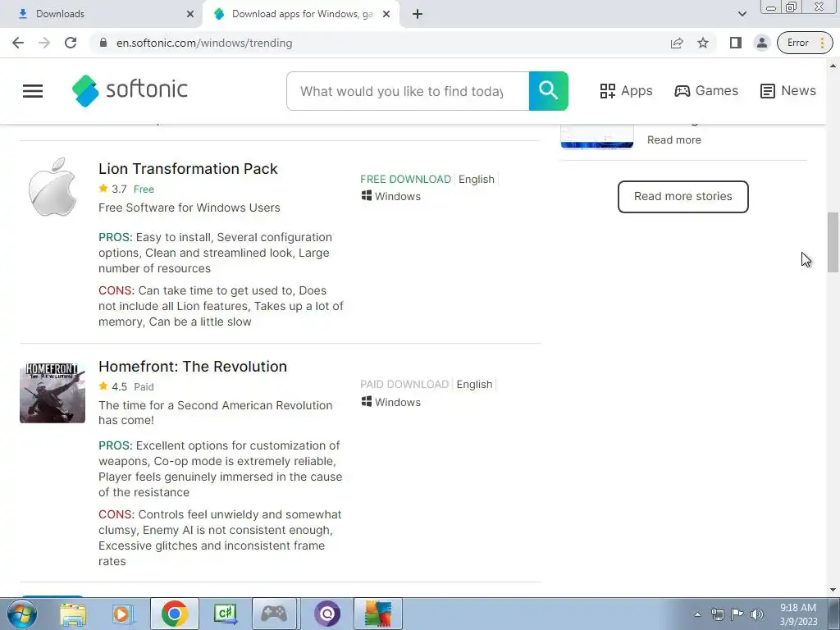The width and height of the screenshot is (840, 630).
Task: Click the English label beside FREE DOWNLOAD
Action: tap(477, 180)
